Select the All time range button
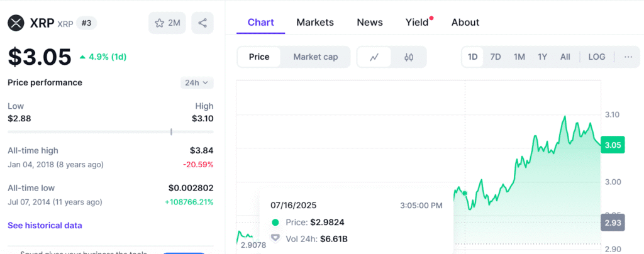Screen dimensions: 644x254 [x=565, y=57]
